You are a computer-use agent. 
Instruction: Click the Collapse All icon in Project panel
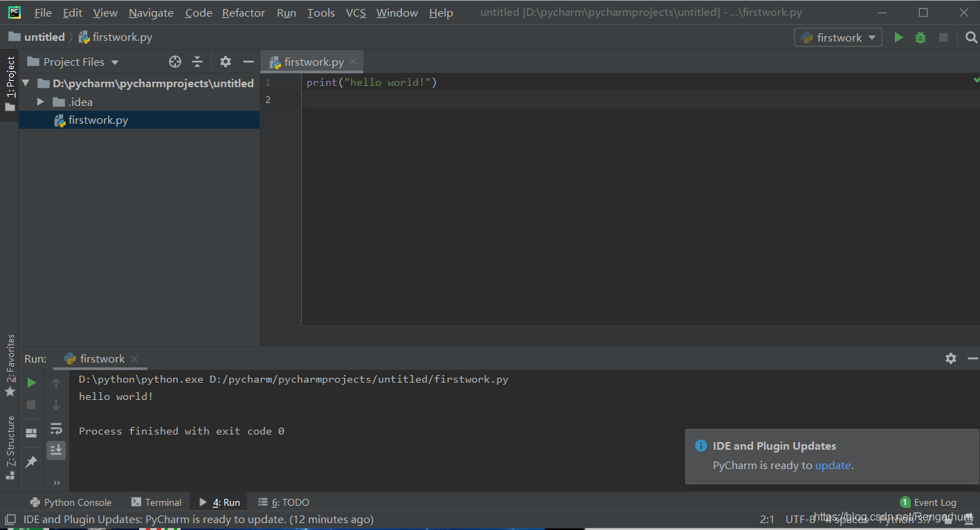pyautogui.click(x=197, y=62)
